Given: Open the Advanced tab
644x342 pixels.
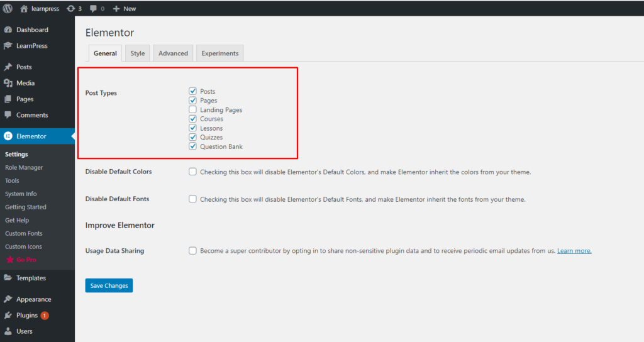Looking at the screenshot, I should [x=173, y=53].
